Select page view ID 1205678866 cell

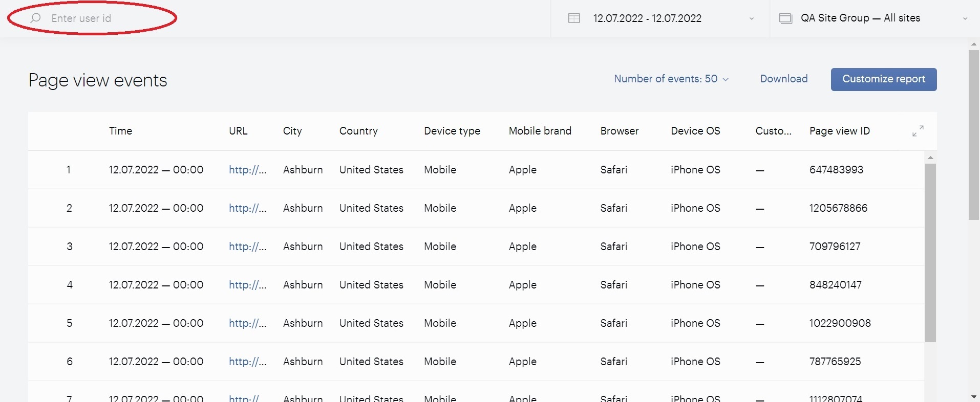pos(838,208)
